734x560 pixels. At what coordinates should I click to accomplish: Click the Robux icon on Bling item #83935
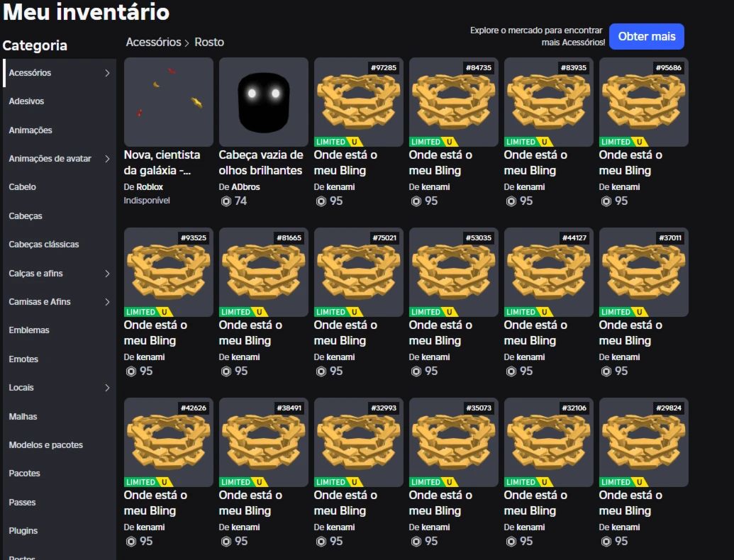(511, 201)
